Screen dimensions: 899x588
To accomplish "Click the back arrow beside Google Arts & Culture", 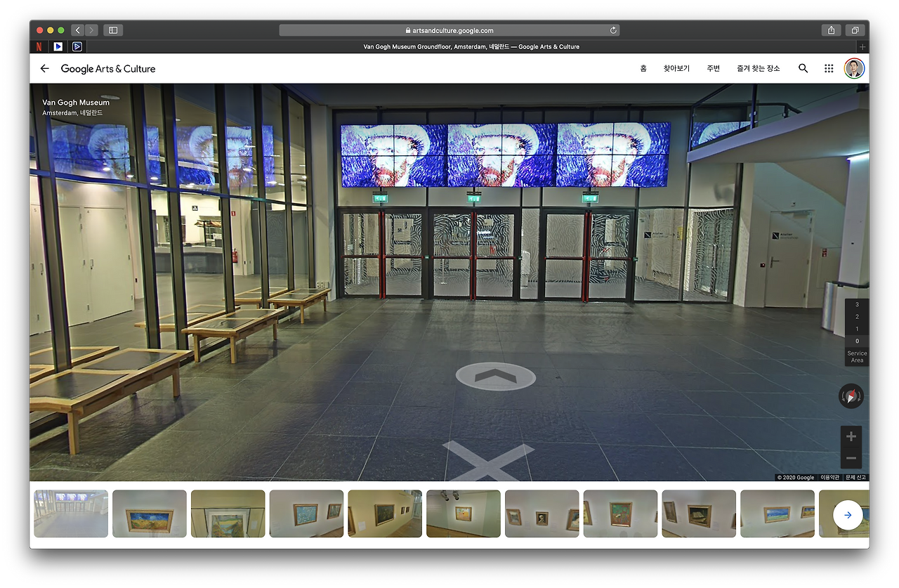I will (45, 69).
